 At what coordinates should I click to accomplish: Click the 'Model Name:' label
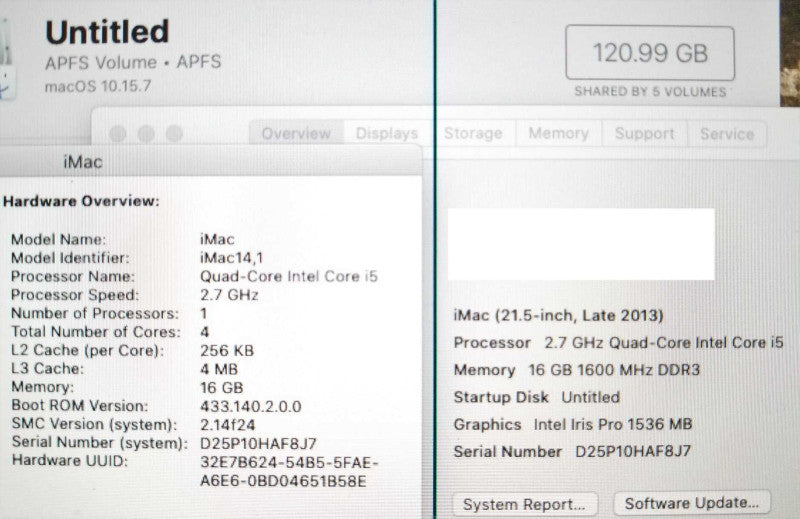click(x=58, y=239)
